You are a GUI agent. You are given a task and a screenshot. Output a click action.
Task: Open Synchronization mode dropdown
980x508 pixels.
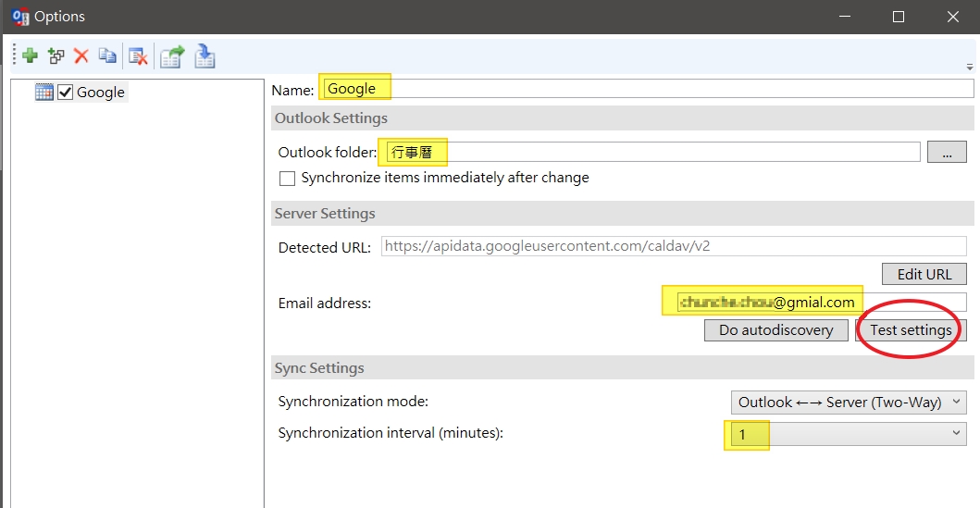(849, 403)
